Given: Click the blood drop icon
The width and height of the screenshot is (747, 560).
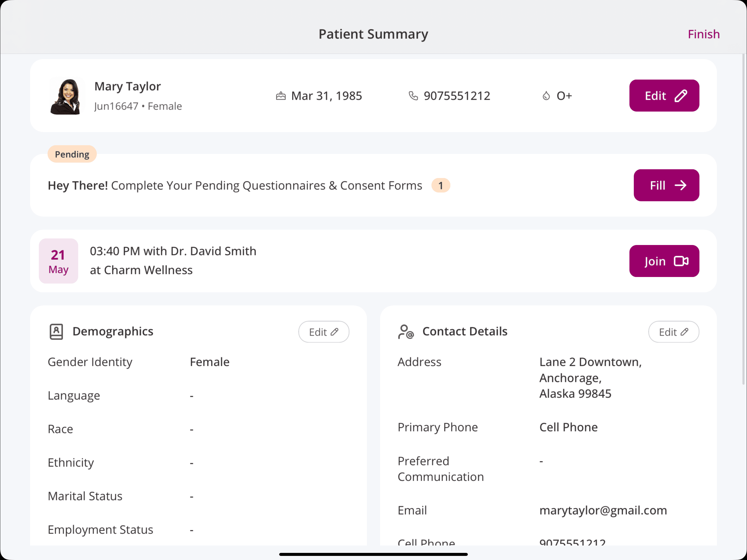Looking at the screenshot, I should [x=546, y=96].
